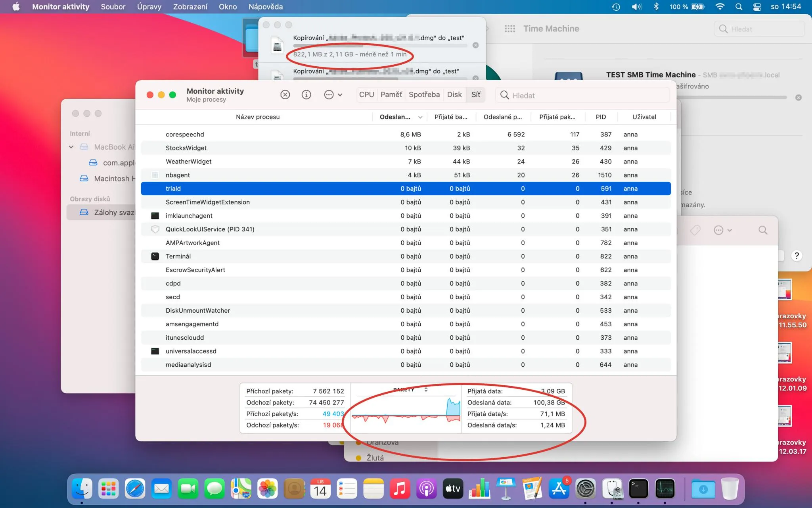Open the Okno menu
The width and height of the screenshot is (812, 508).
(228, 7)
